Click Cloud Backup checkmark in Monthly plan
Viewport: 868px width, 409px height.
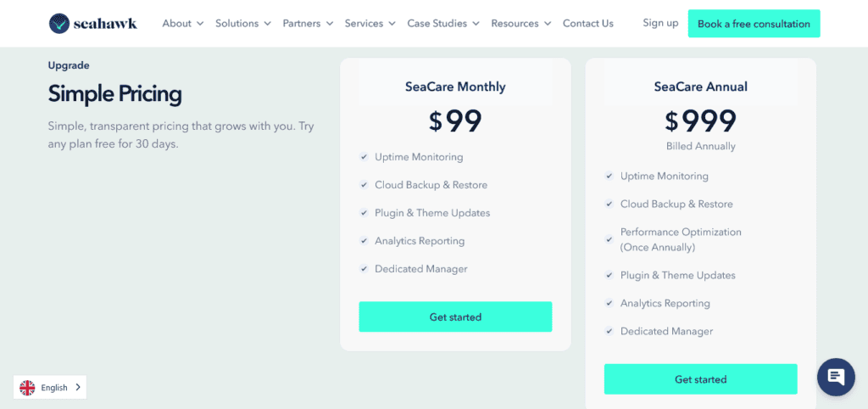364,185
